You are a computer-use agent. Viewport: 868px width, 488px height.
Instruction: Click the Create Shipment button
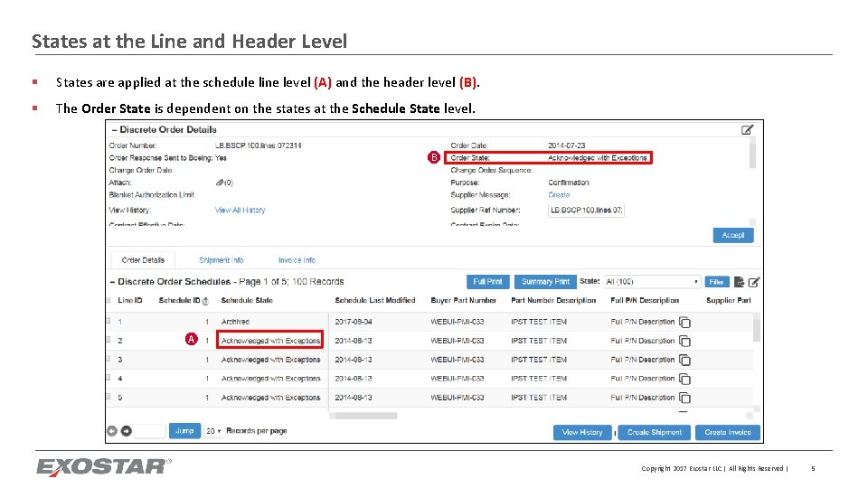[x=655, y=432]
